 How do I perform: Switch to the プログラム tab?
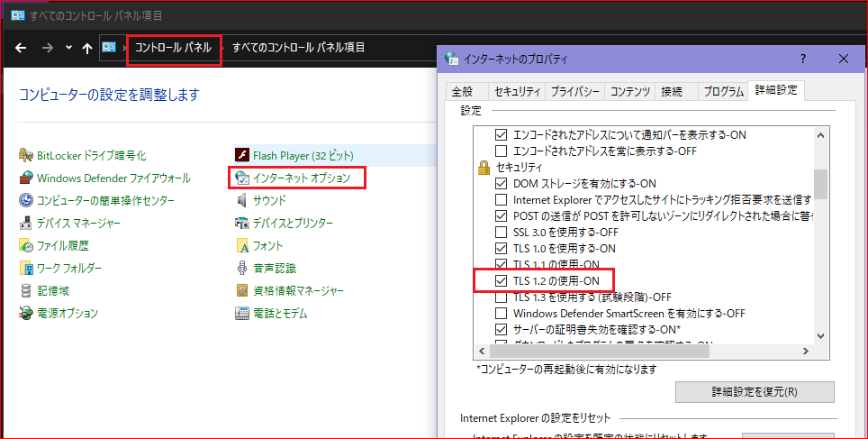point(724,91)
